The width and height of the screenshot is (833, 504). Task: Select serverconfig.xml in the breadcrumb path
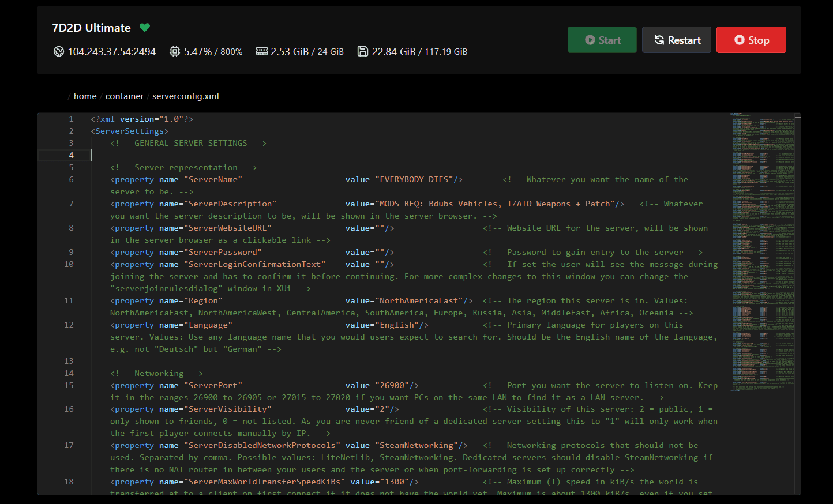pyautogui.click(x=185, y=96)
